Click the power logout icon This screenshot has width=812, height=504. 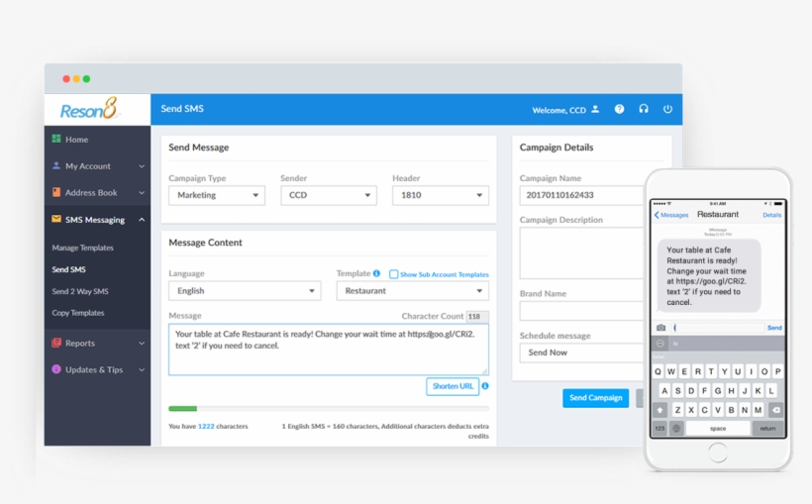click(x=667, y=109)
